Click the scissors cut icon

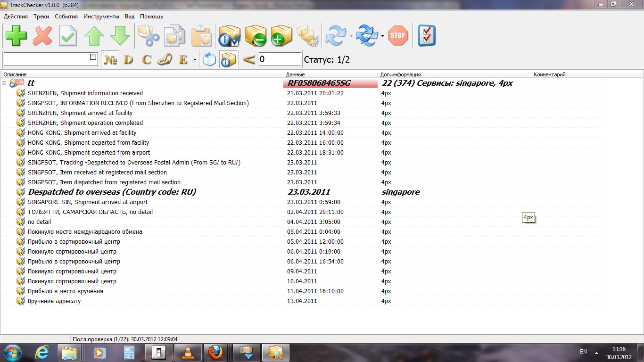tap(149, 36)
